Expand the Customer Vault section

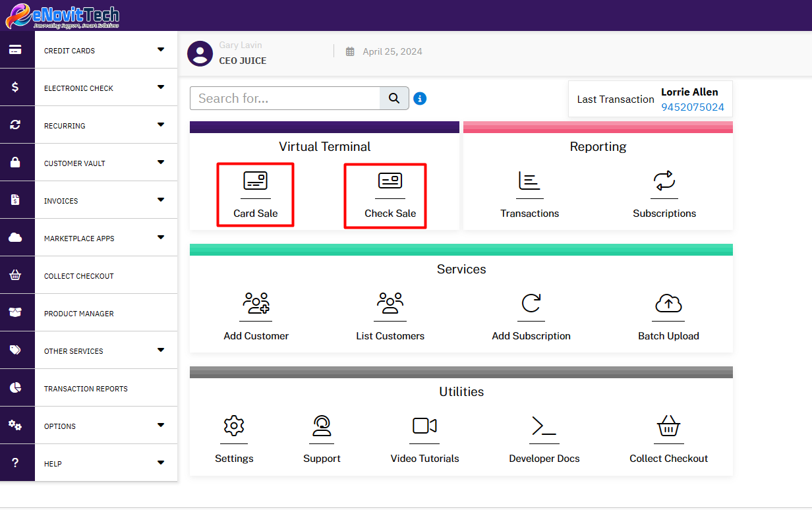pos(105,162)
